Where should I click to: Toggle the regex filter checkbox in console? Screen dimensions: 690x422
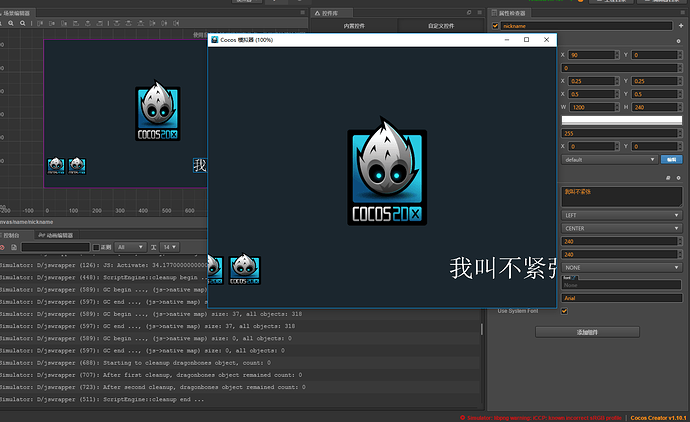pyautogui.click(x=96, y=247)
